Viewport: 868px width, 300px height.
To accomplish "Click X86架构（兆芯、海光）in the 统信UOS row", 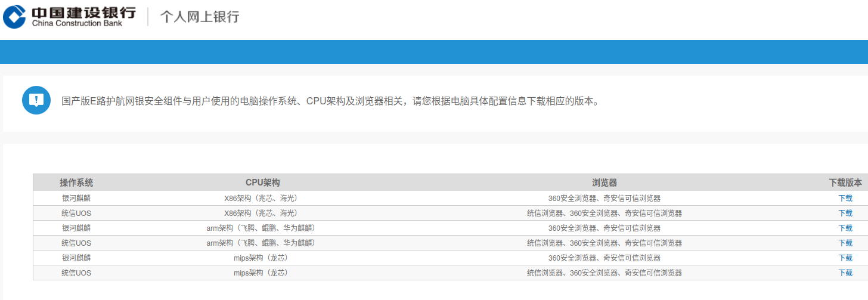I will 261,214.
